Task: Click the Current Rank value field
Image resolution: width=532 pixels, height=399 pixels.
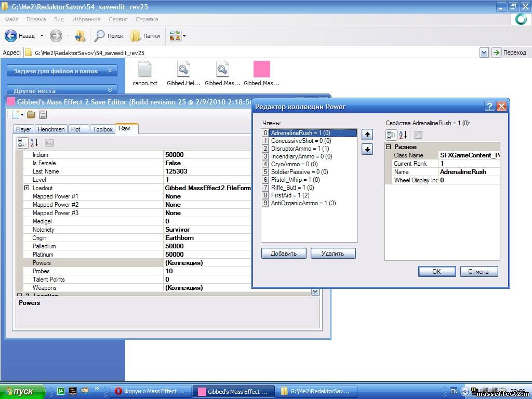Action: point(469,164)
